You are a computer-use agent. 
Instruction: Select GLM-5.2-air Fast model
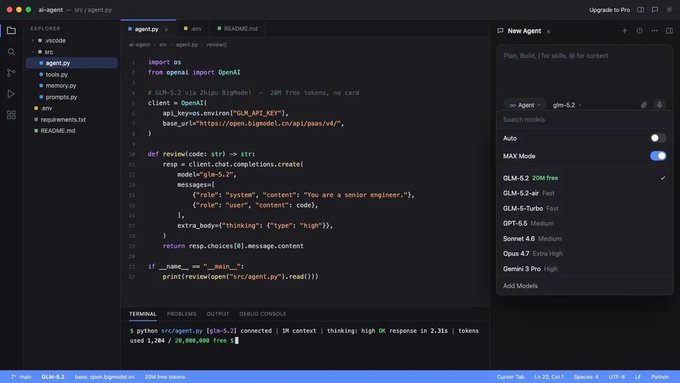[584, 193]
